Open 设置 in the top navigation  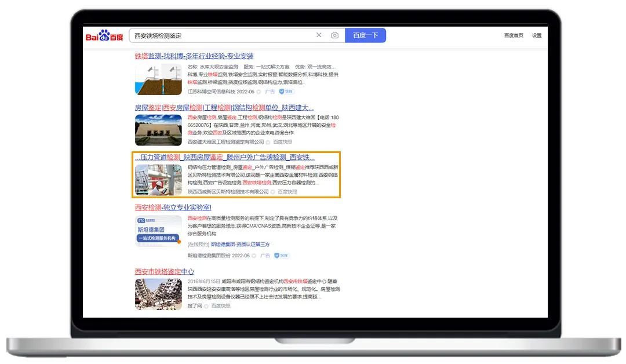tap(537, 35)
